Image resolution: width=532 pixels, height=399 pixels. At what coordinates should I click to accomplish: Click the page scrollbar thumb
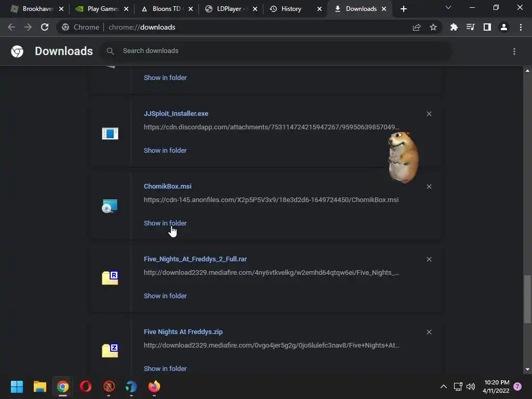coord(527,299)
